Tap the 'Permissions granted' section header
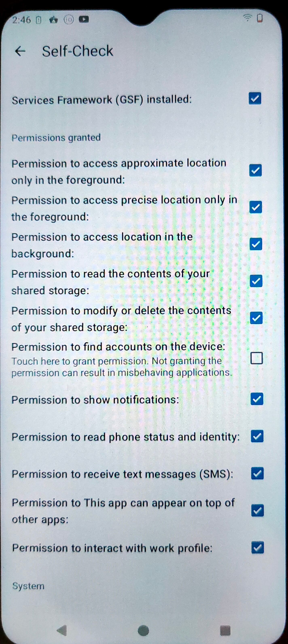Image resolution: width=288 pixels, height=644 pixels. [56, 138]
